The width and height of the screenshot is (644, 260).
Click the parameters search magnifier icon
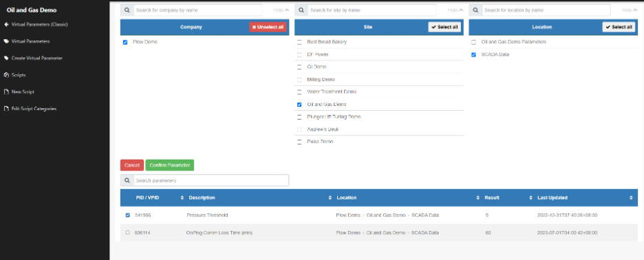coord(127,180)
